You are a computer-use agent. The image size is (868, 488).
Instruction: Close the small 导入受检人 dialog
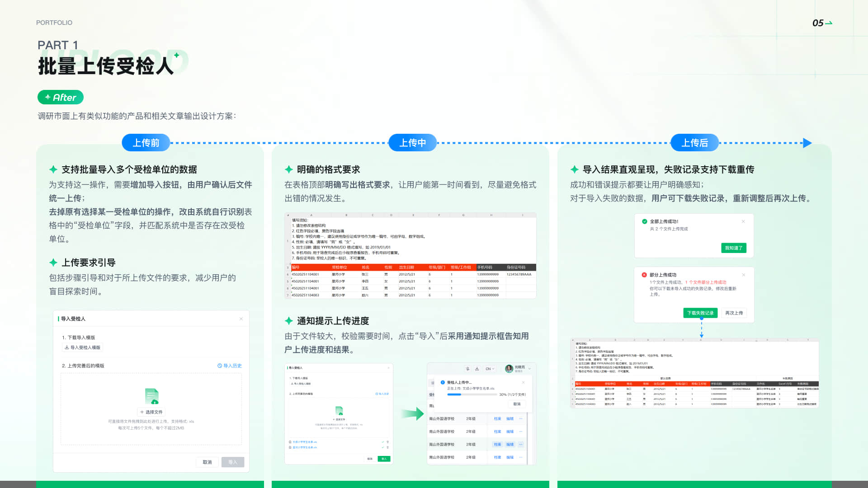coord(388,368)
